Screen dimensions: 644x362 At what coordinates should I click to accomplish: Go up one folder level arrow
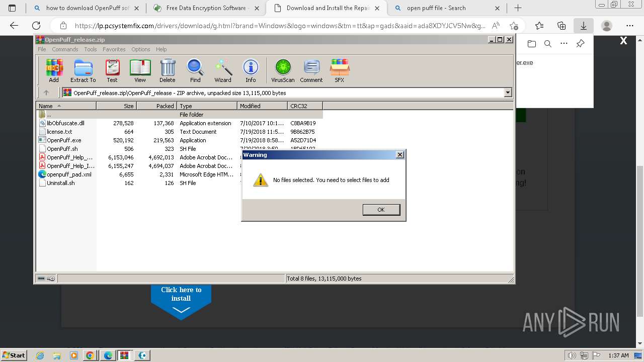tap(46, 93)
